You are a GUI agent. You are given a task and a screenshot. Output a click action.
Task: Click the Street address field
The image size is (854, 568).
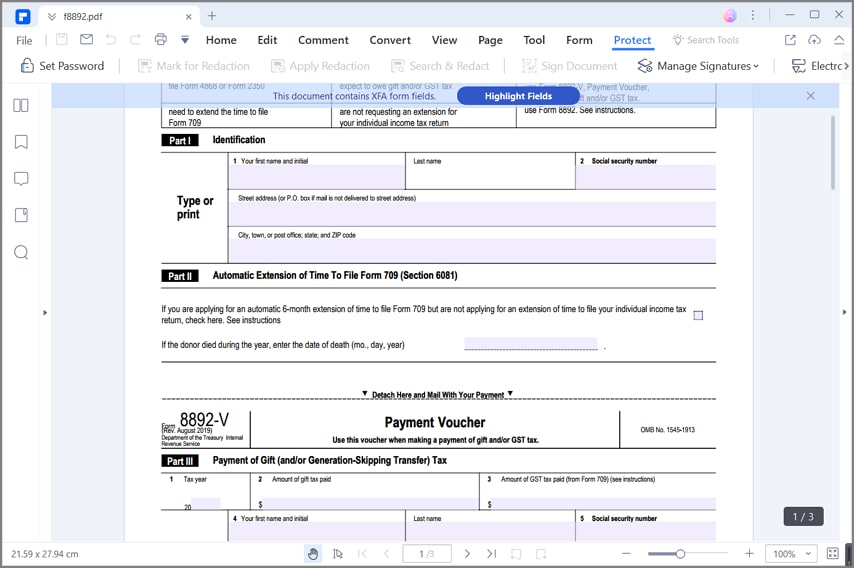pyautogui.click(x=472, y=214)
